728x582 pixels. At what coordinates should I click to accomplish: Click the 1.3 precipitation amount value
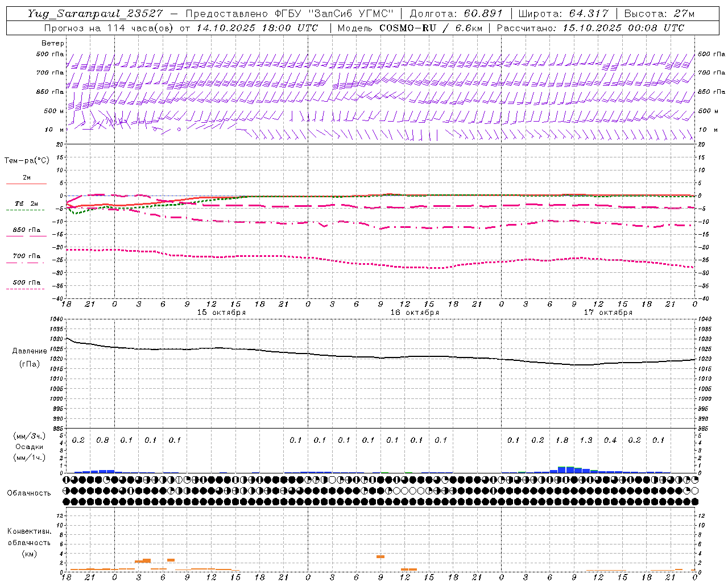[586, 440]
